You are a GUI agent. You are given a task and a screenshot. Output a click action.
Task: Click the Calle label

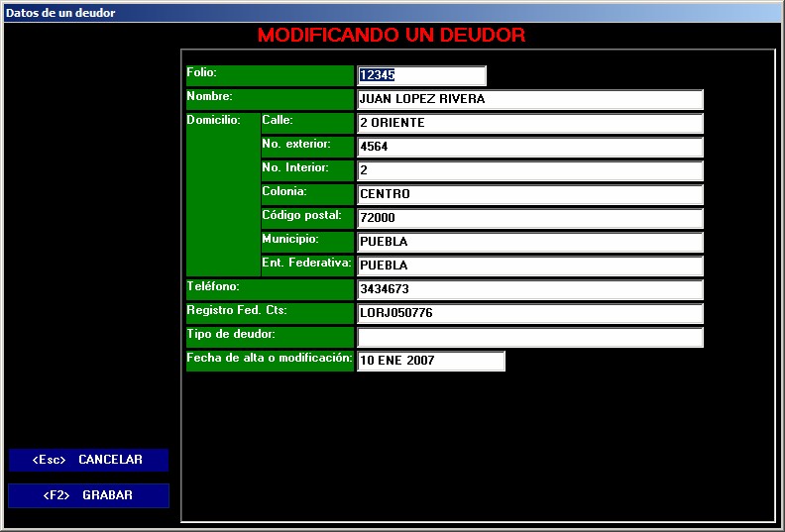[307, 123]
